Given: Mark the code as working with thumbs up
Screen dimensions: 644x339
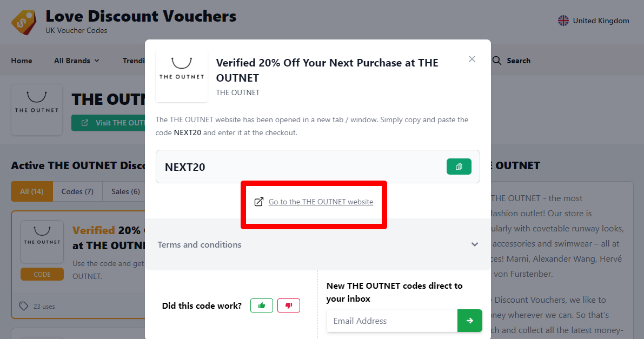Looking at the screenshot, I should [x=261, y=305].
